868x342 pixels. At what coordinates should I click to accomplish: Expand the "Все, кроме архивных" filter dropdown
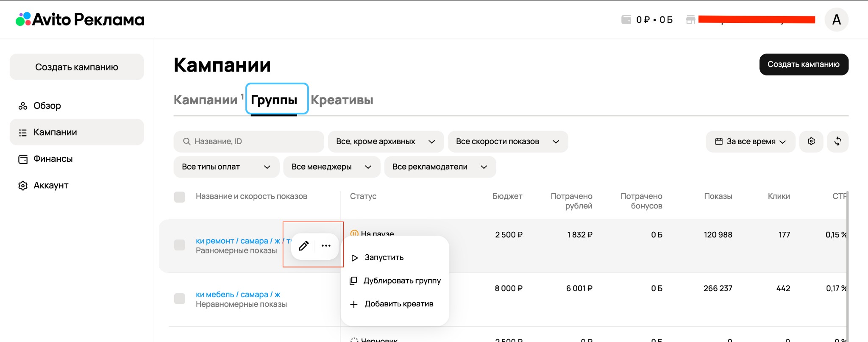coord(385,142)
